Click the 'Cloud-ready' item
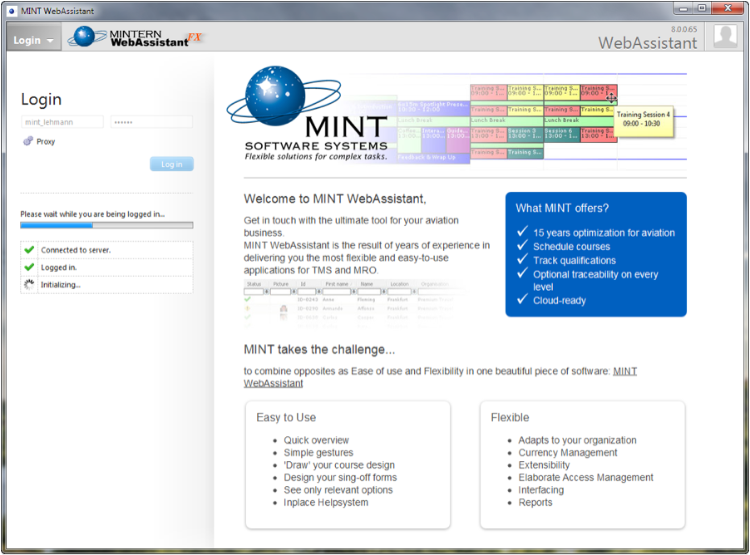 [x=559, y=301]
